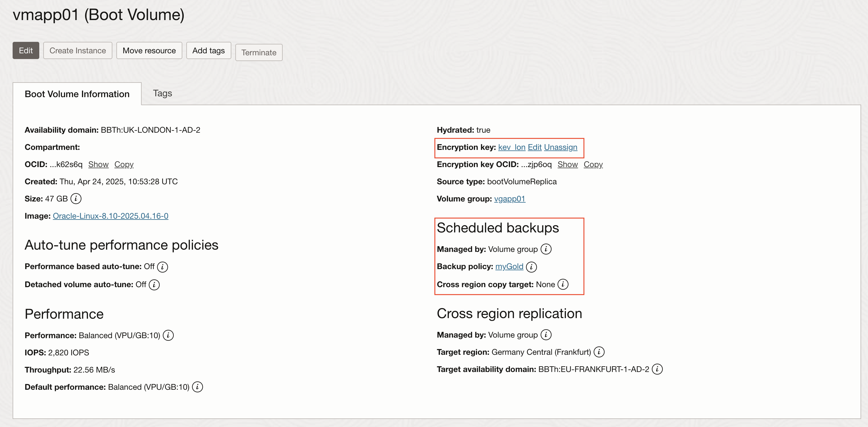Screen dimensions: 868x427
Task: Click info icon next to Backup policy myGold
Action: tap(531, 267)
